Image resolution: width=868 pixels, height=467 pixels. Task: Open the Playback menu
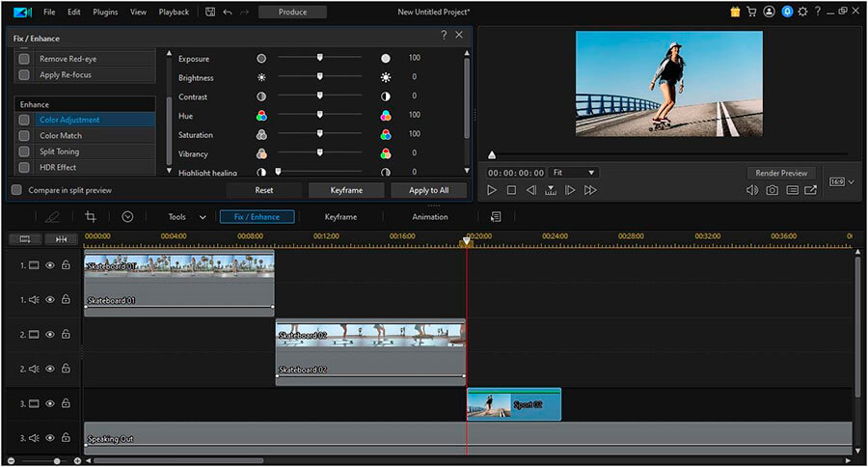[x=174, y=12]
